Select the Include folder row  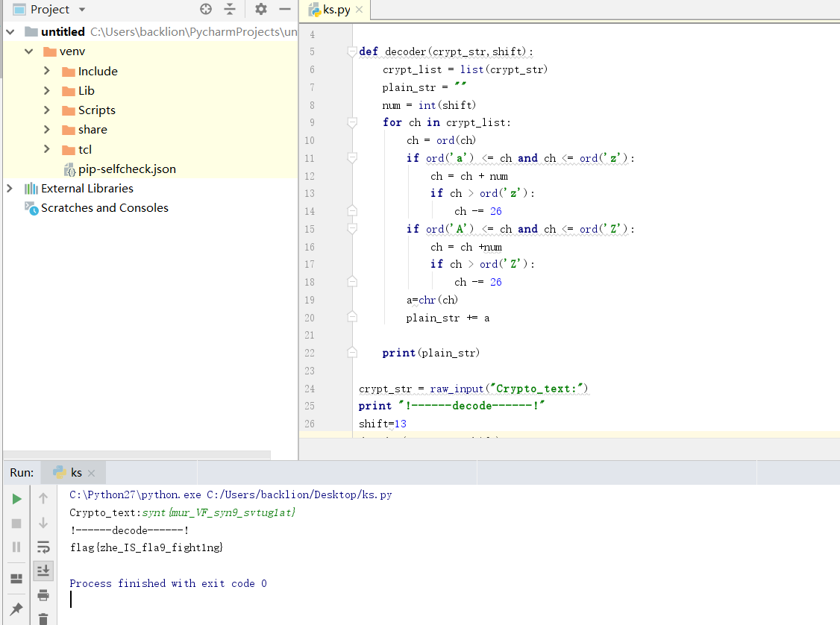(x=150, y=72)
